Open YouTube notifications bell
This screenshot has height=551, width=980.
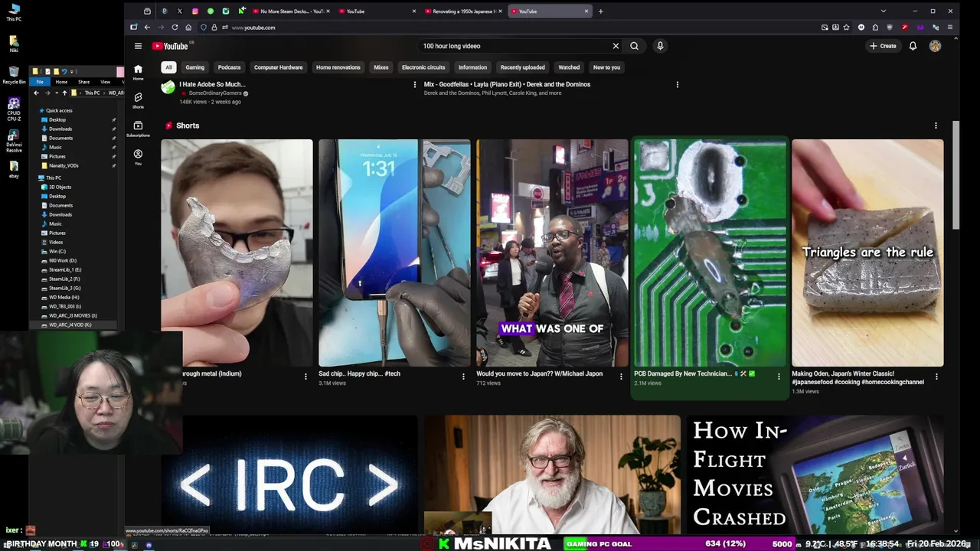(x=913, y=46)
